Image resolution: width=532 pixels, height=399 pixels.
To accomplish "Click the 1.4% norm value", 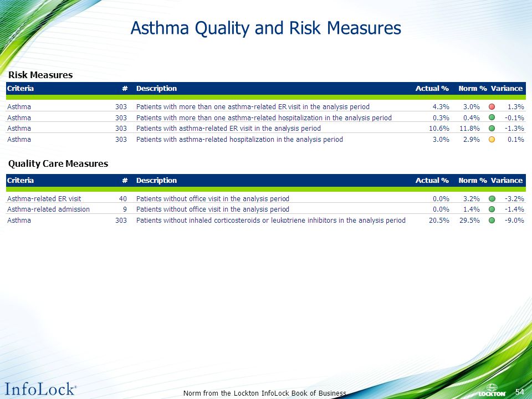I will click(x=471, y=209).
